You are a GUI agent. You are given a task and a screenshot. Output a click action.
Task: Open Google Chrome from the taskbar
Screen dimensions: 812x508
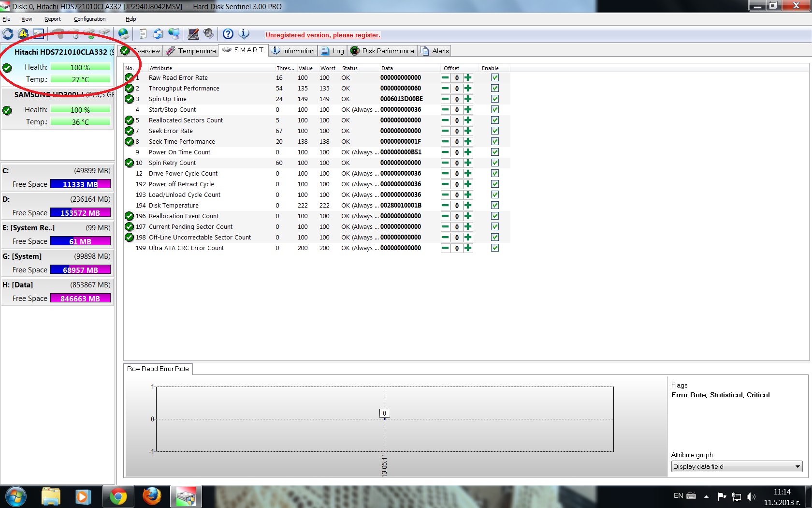(118, 496)
